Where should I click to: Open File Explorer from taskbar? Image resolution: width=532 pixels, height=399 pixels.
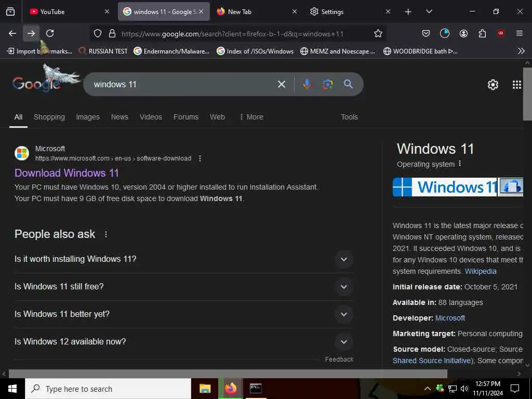(205, 389)
